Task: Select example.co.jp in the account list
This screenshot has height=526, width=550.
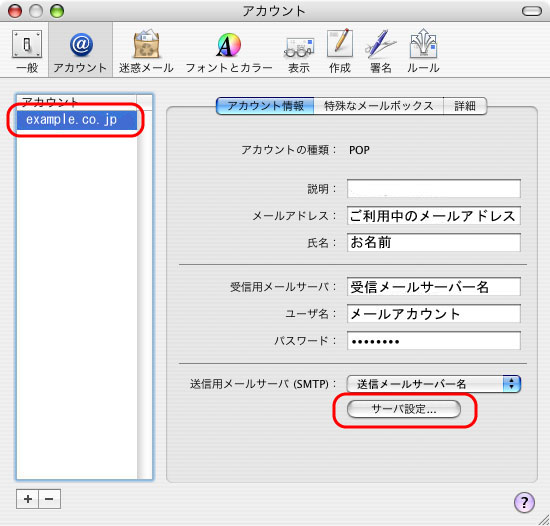Action: coord(76,120)
